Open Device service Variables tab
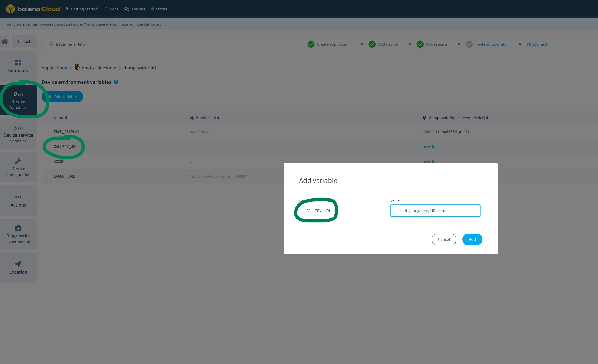The width and height of the screenshot is (598, 364). (x=18, y=134)
